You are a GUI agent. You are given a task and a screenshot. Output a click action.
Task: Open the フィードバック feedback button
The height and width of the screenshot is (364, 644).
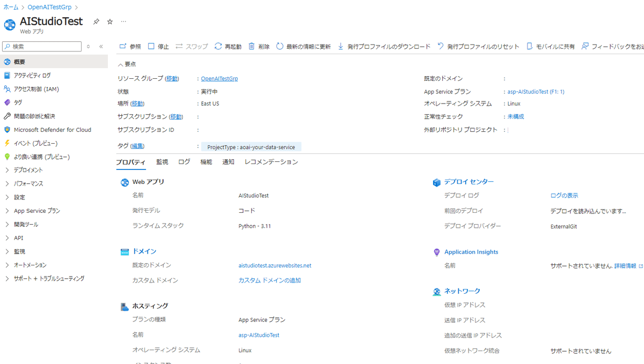[x=612, y=47]
